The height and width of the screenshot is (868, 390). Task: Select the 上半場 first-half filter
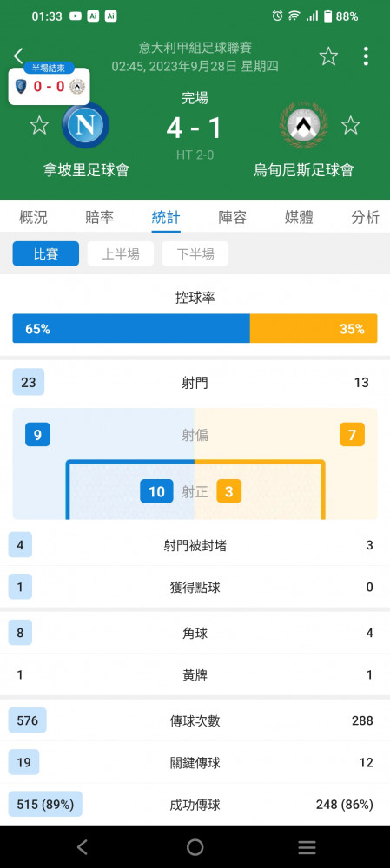coord(121,254)
